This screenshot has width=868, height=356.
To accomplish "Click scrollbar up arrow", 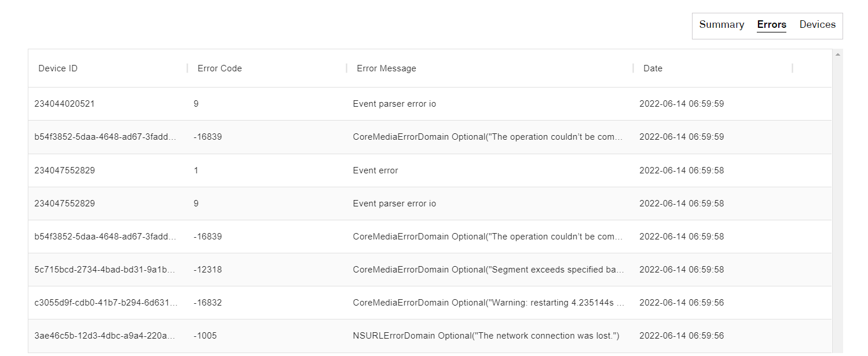I will click(x=837, y=55).
